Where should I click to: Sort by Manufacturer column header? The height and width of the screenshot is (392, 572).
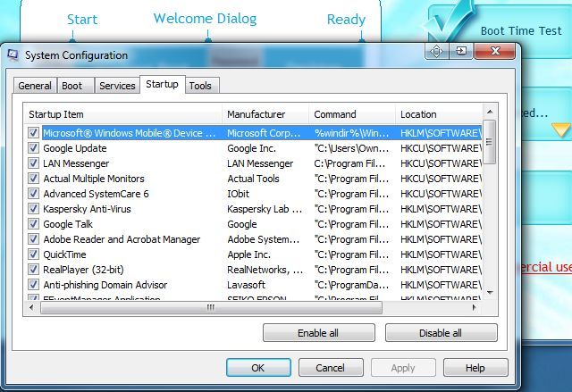point(265,114)
